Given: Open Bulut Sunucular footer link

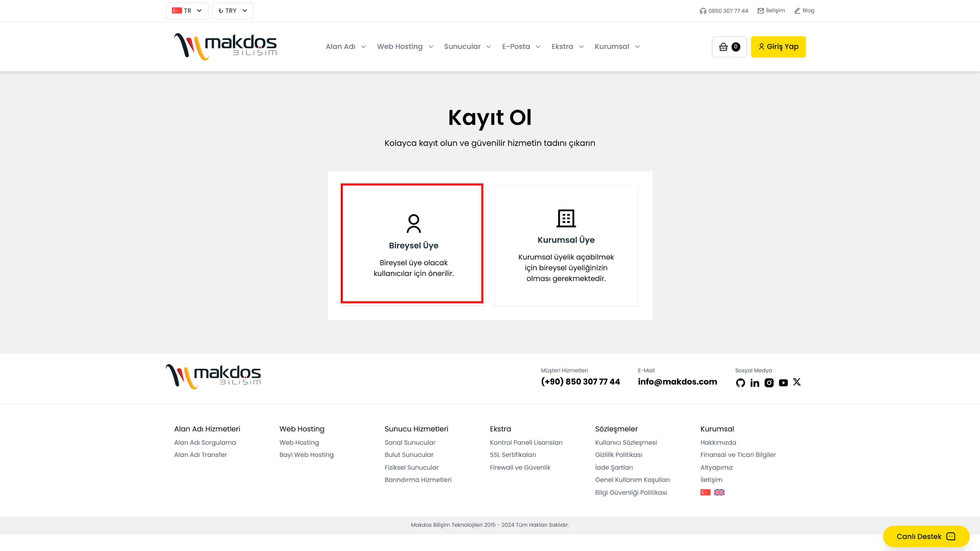Looking at the screenshot, I should click(409, 455).
